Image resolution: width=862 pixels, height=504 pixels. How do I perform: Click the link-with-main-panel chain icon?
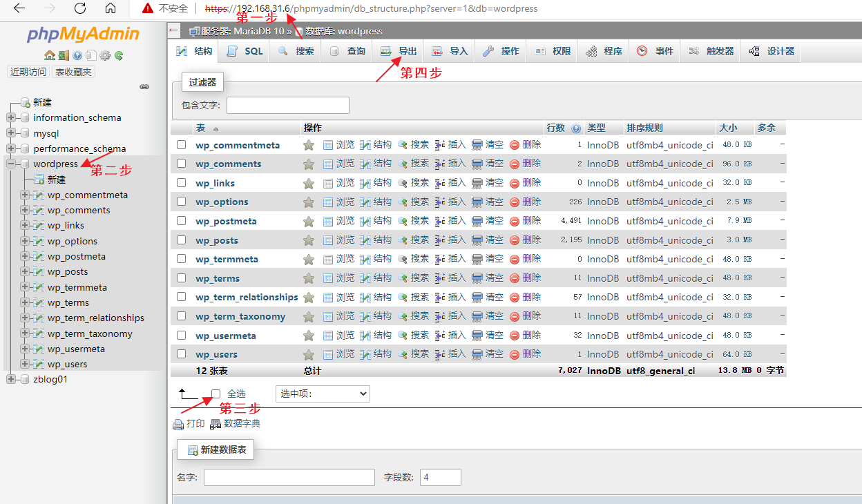pos(144,87)
